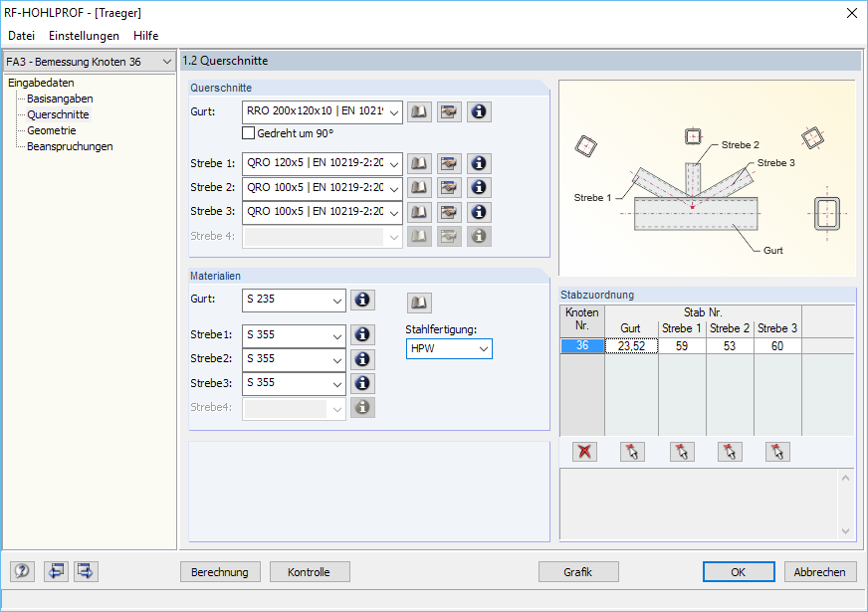Open cross-section library for Strebe 1
The width and height of the screenshot is (868, 612).
pyautogui.click(x=419, y=163)
